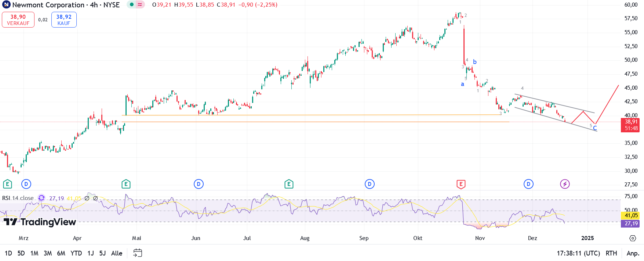Open the RTH session dropdown

[x=611, y=253]
